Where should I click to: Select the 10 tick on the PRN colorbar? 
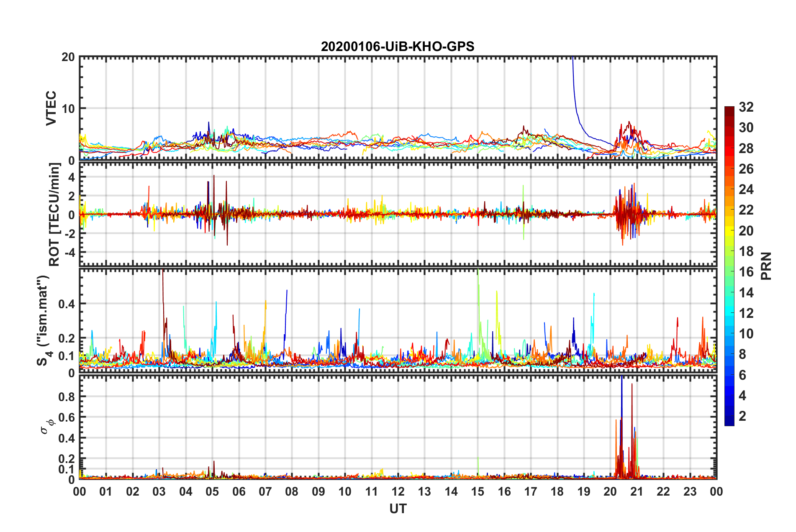pyautogui.click(x=746, y=334)
